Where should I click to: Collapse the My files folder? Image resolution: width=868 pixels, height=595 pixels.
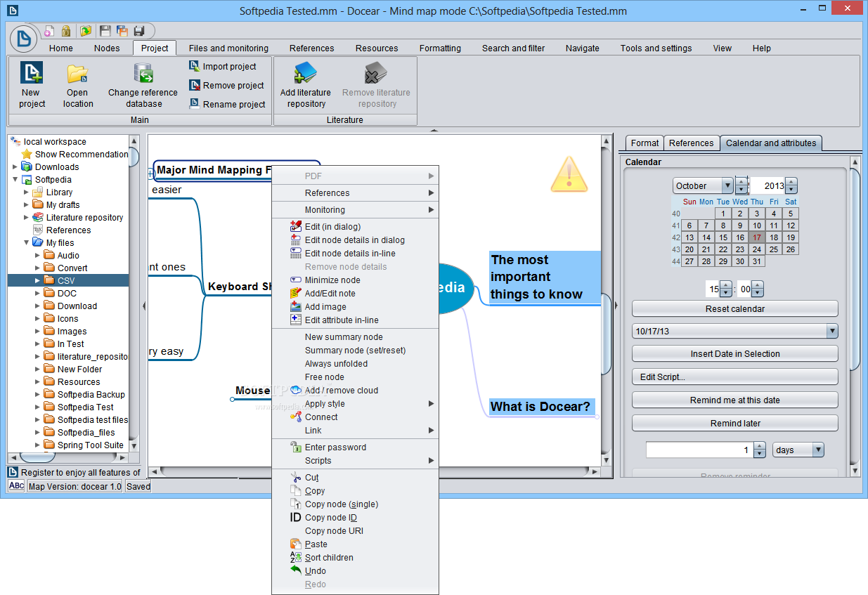27,242
